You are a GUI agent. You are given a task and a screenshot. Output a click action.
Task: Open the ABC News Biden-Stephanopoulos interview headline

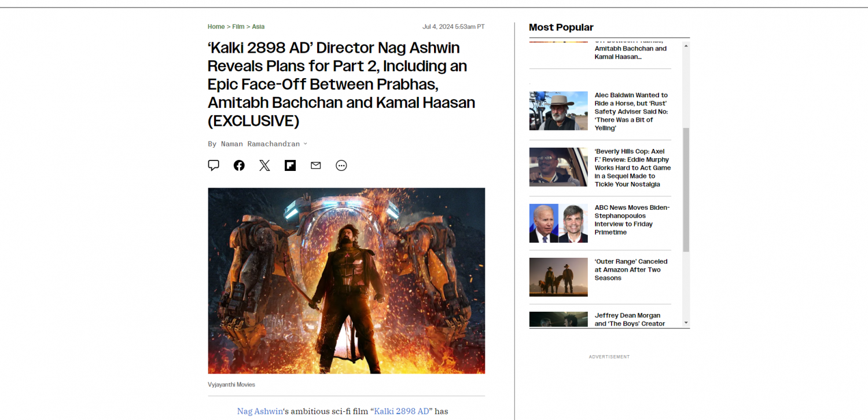[632, 220]
